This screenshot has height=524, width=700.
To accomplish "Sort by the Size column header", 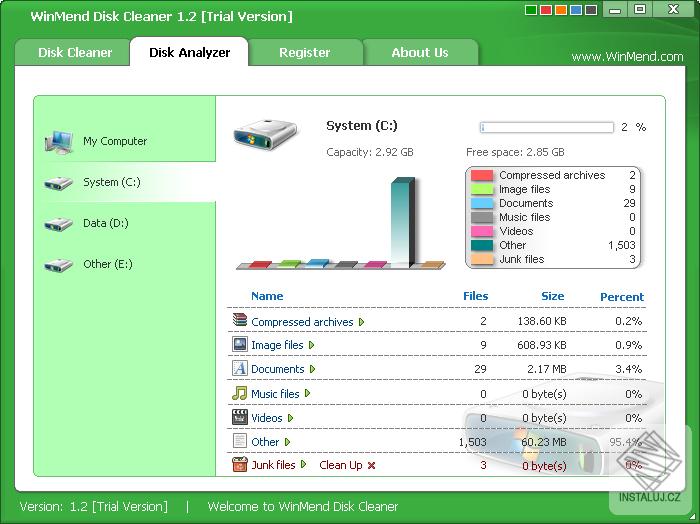I will [553, 296].
